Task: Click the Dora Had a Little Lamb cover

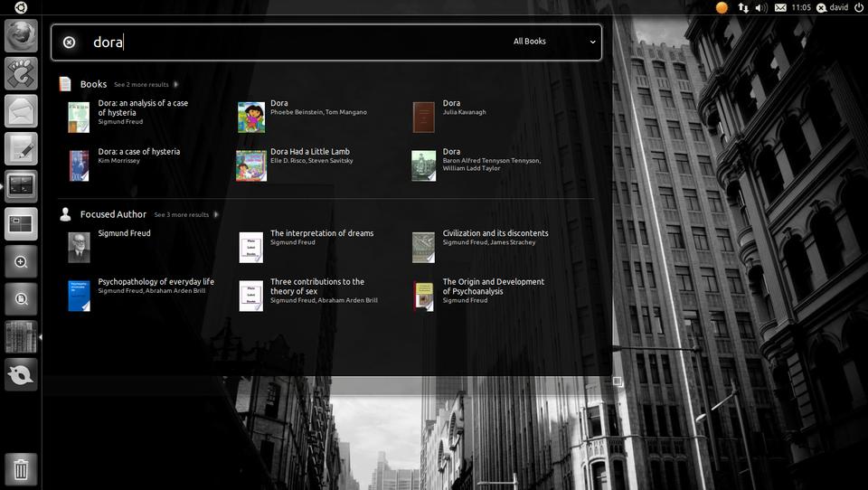Action: coord(251,165)
